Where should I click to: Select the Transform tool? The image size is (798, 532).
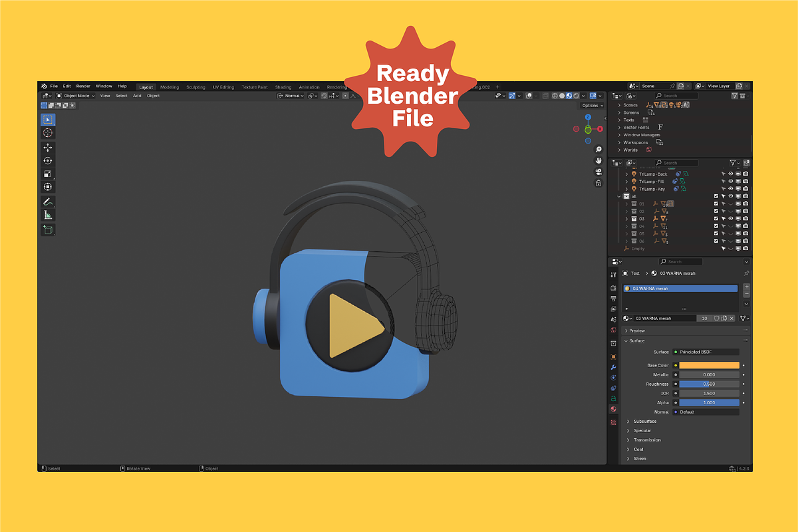[48, 188]
